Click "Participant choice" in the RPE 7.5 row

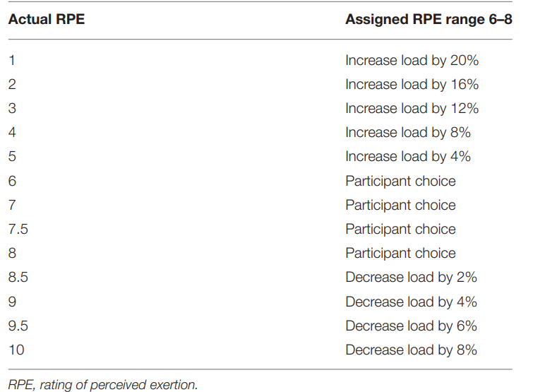coord(400,230)
